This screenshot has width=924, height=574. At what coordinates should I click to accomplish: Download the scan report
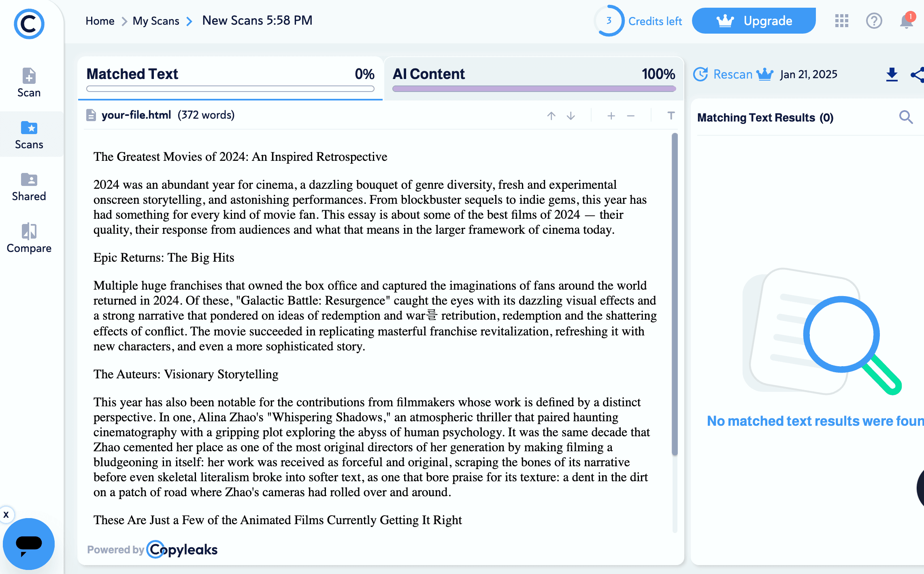coord(892,75)
